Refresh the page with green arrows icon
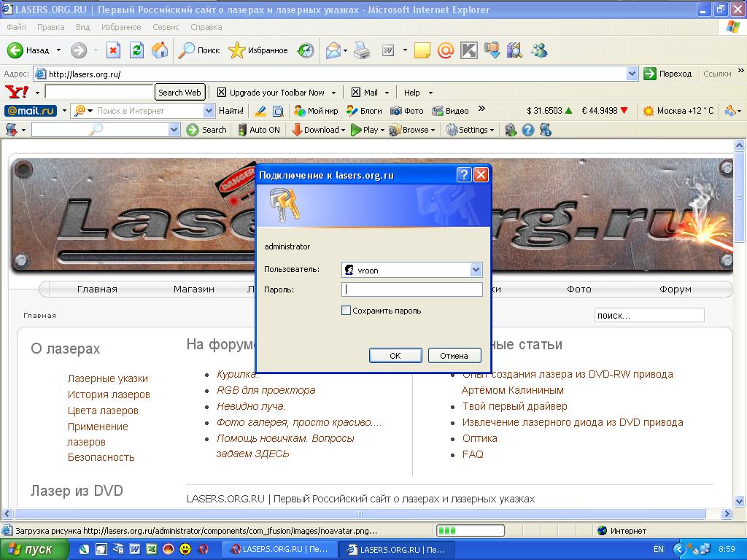The width and height of the screenshot is (747, 560). (x=136, y=50)
